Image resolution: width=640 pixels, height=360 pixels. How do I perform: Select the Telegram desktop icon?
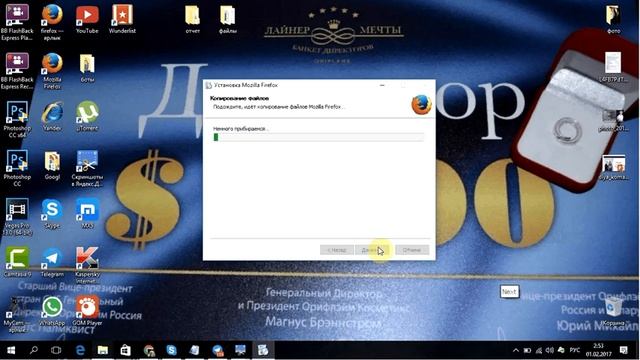(x=52, y=262)
